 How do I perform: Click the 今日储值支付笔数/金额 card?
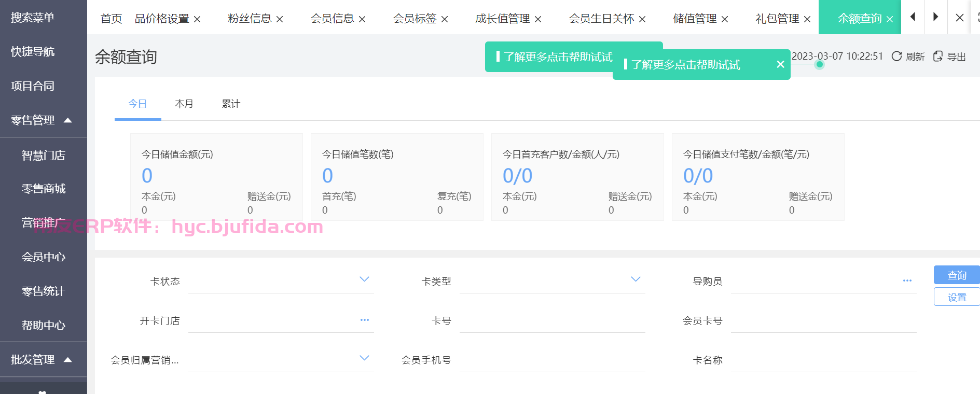pyautogui.click(x=758, y=177)
